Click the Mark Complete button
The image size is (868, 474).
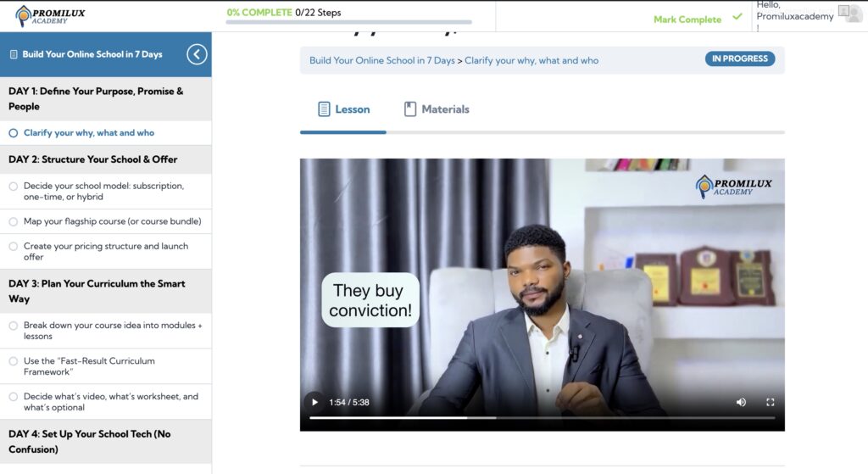point(687,20)
